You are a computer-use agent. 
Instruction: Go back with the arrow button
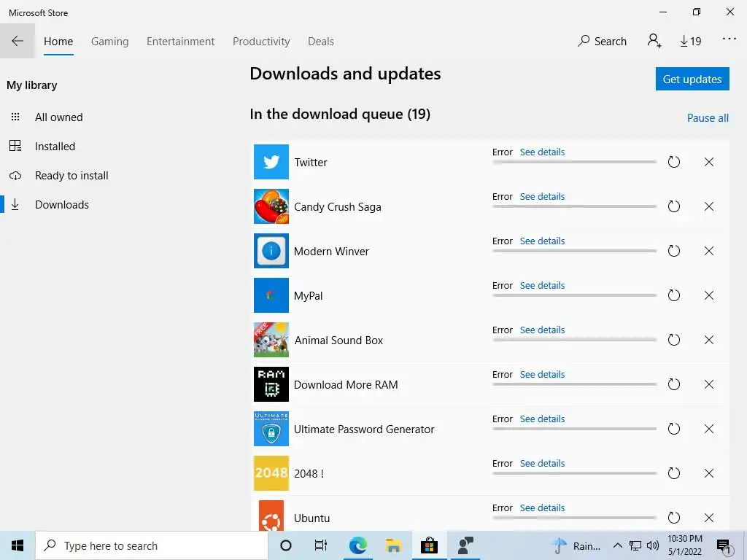[x=18, y=41]
